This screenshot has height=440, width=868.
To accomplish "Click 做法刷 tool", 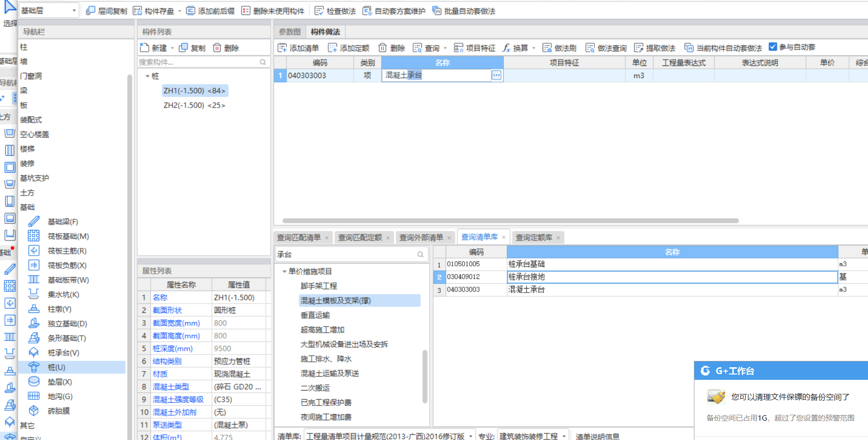I will [559, 48].
